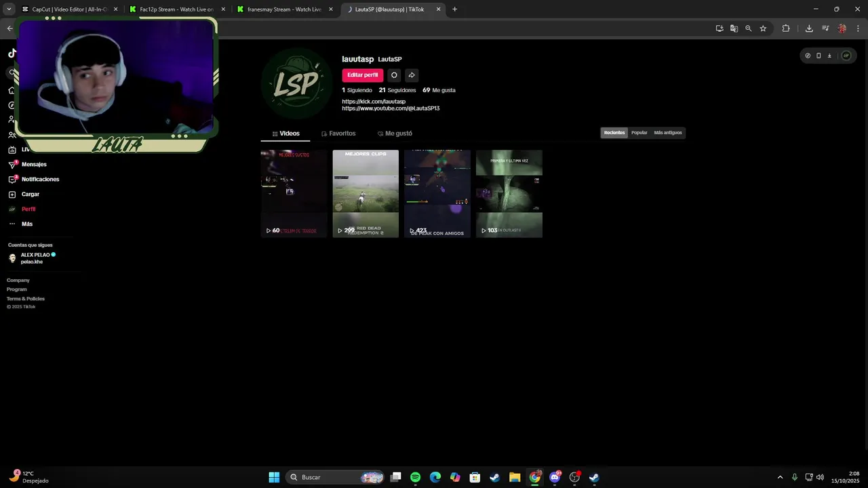Open Chrome downloads icon

(809, 28)
